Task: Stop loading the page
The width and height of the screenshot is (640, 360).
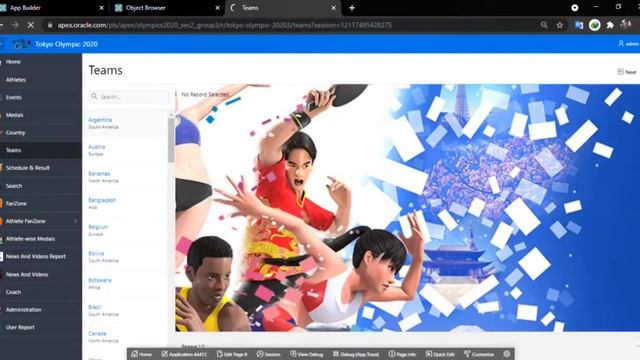Action: (x=31, y=25)
